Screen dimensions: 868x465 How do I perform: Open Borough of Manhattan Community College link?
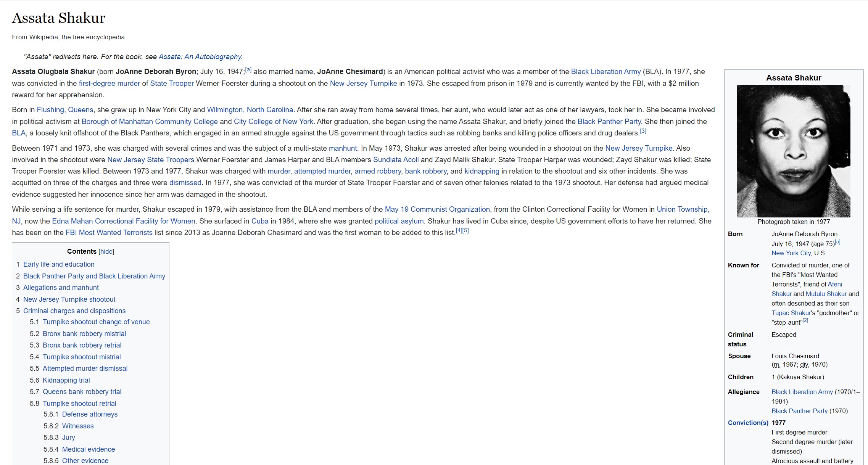pyautogui.click(x=150, y=122)
